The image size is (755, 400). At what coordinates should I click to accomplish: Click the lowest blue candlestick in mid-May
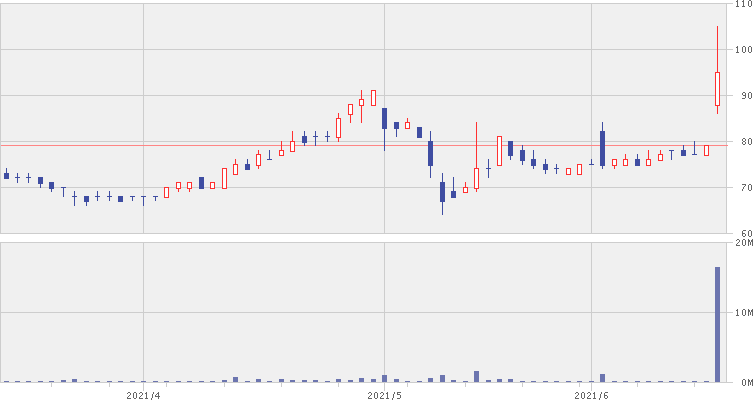point(442,191)
